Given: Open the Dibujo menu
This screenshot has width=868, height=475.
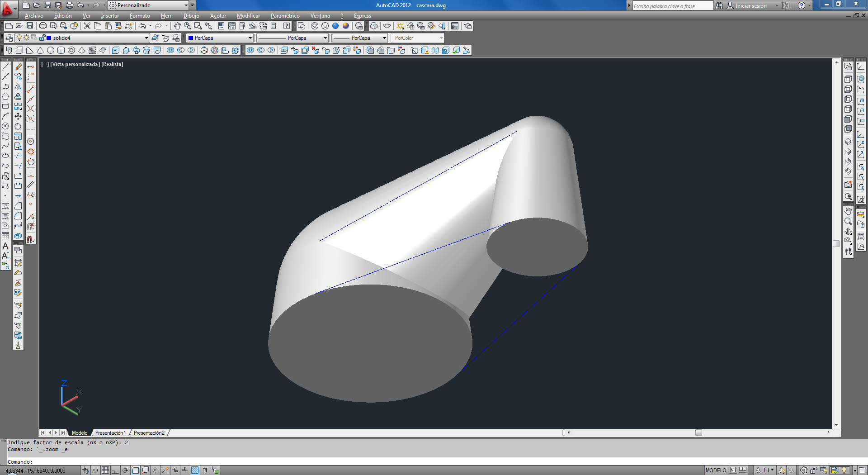Looking at the screenshot, I should coord(191,16).
